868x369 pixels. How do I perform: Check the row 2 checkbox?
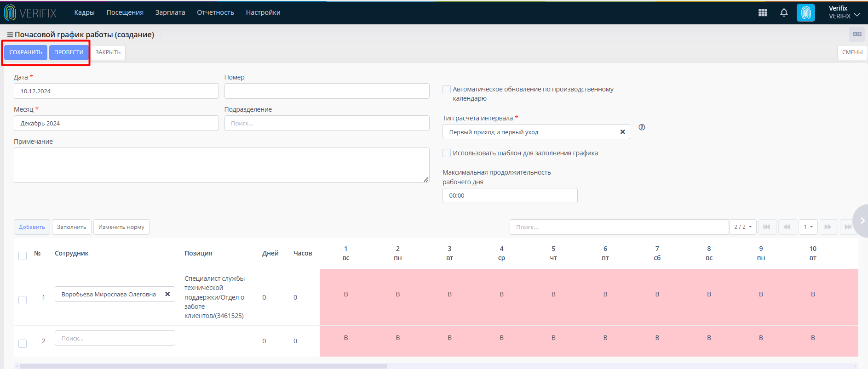tap(23, 344)
